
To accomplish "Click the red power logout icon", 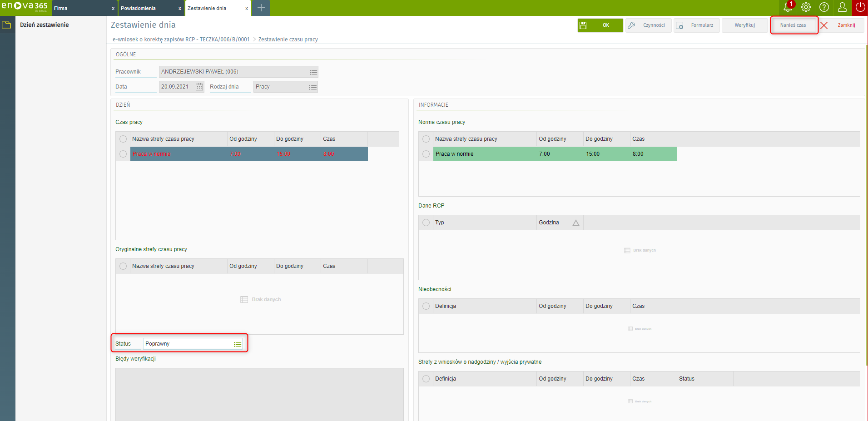I will point(860,8).
